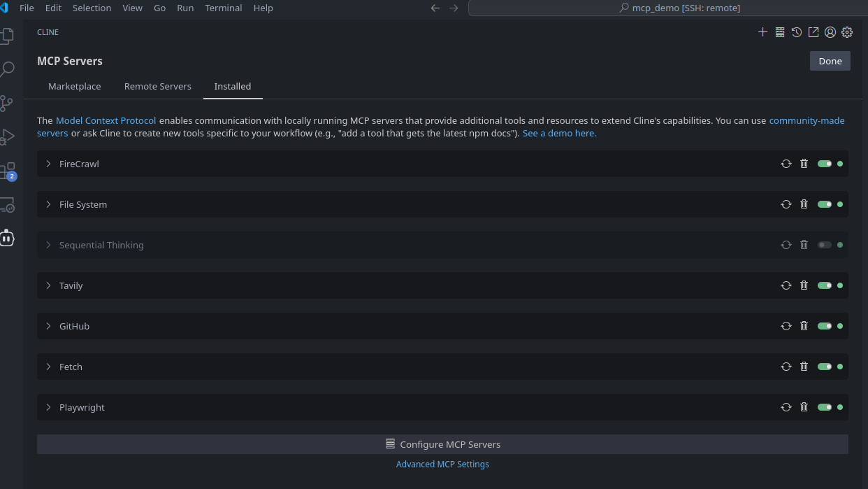Delete the Playwright server
The image size is (868, 489).
(x=804, y=407)
